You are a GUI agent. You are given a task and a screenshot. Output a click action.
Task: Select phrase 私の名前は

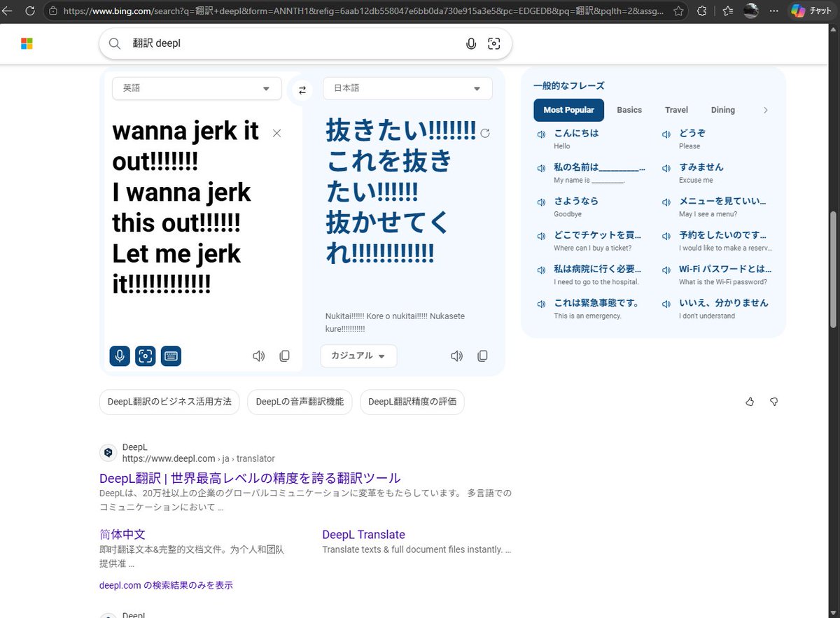click(599, 167)
